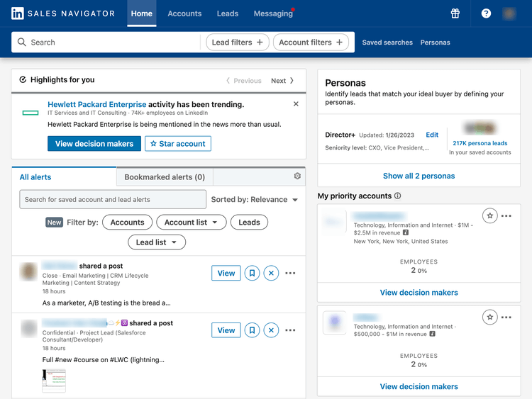Viewport: 532px width, 399px height.
Task: Click View decision makers for Hewlett Packard
Action: (x=94, y=144)
